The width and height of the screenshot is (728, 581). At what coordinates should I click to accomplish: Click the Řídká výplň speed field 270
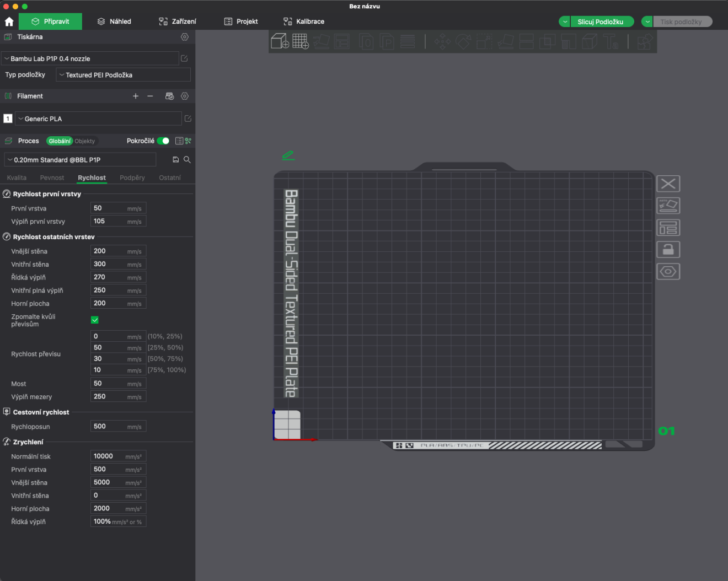coord(118,277)
